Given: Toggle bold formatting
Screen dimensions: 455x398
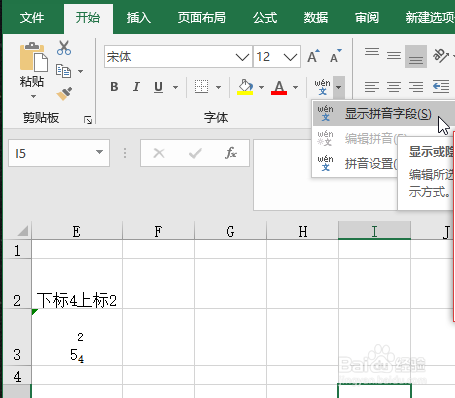Looking at the screenshot, I should 114,87.
